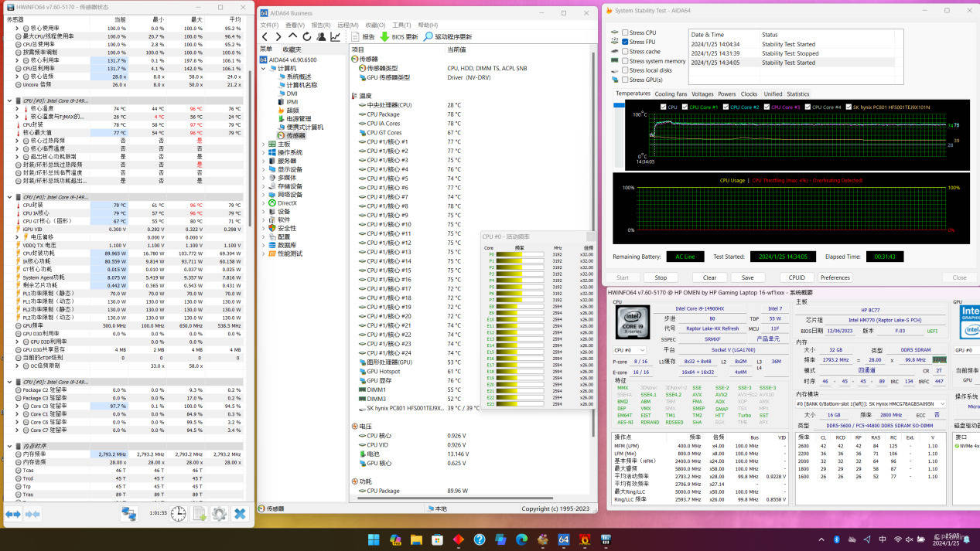This screenshot has height=551, width=980.
Task: Click the AIDA64 graph chart toolbar icon
Action: point(336,36)
